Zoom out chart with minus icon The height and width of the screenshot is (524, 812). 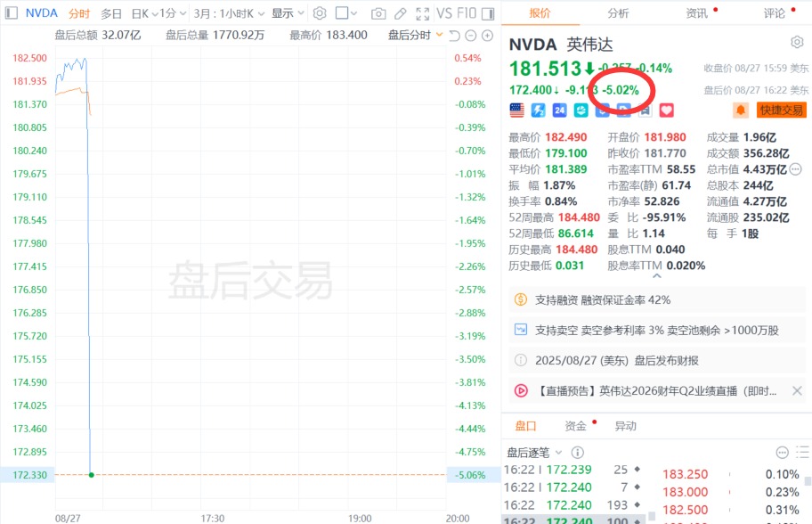(471, 36)
